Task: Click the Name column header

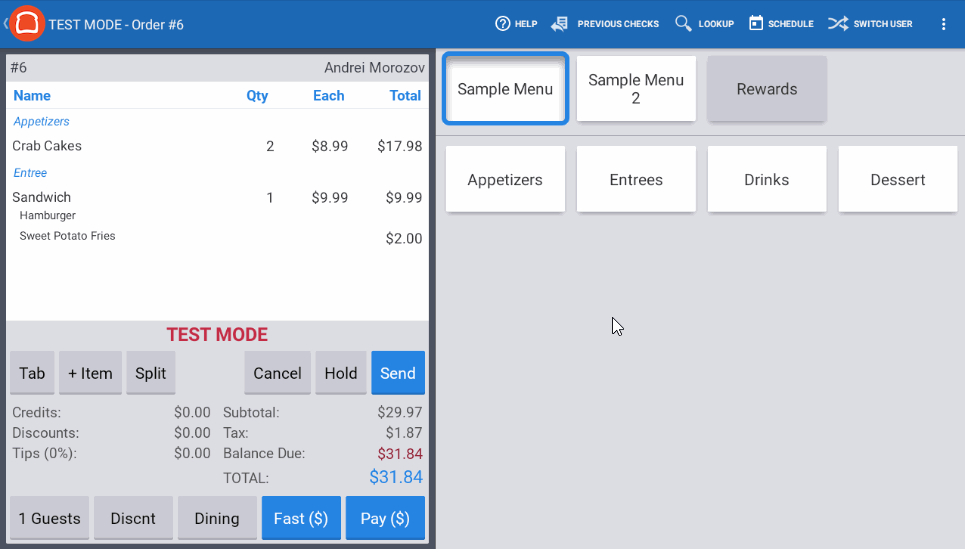Action: (x=32, y=95)
